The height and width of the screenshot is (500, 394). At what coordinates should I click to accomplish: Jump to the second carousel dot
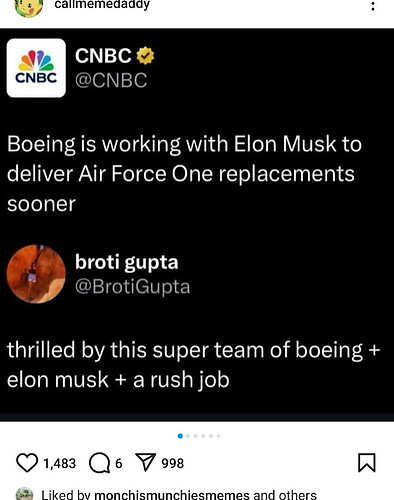188,436
